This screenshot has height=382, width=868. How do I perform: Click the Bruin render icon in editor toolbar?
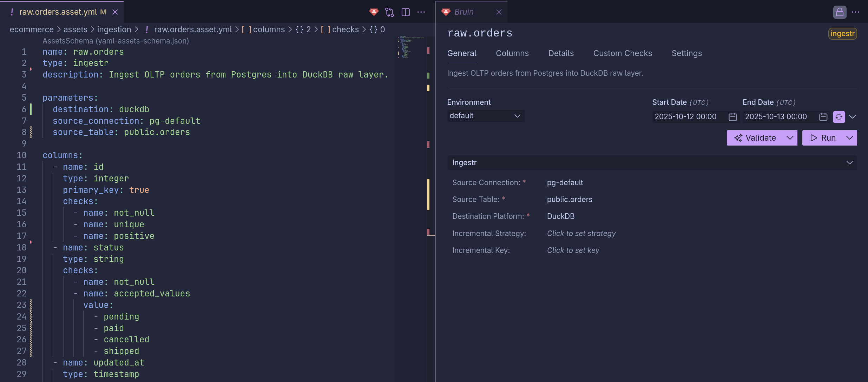tap(374, 12)
